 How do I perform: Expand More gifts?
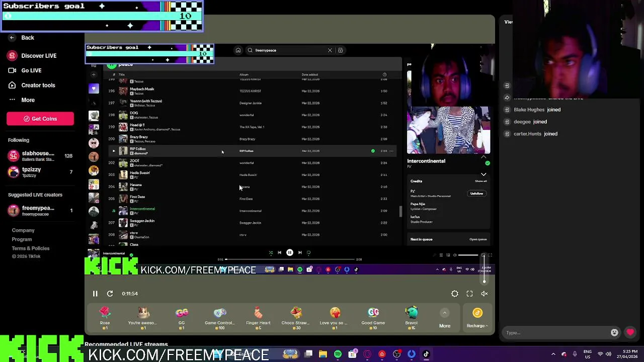(445, 319)
